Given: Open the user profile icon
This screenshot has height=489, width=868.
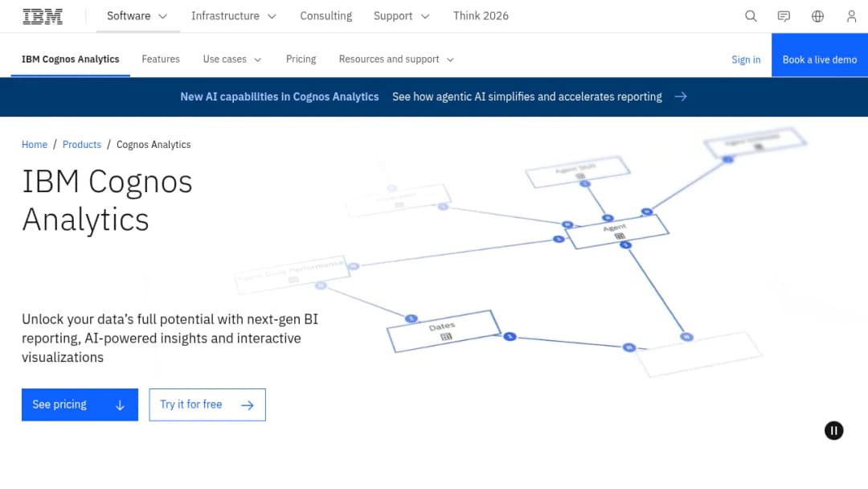Looking at the screenshot, I should [851, 16].
